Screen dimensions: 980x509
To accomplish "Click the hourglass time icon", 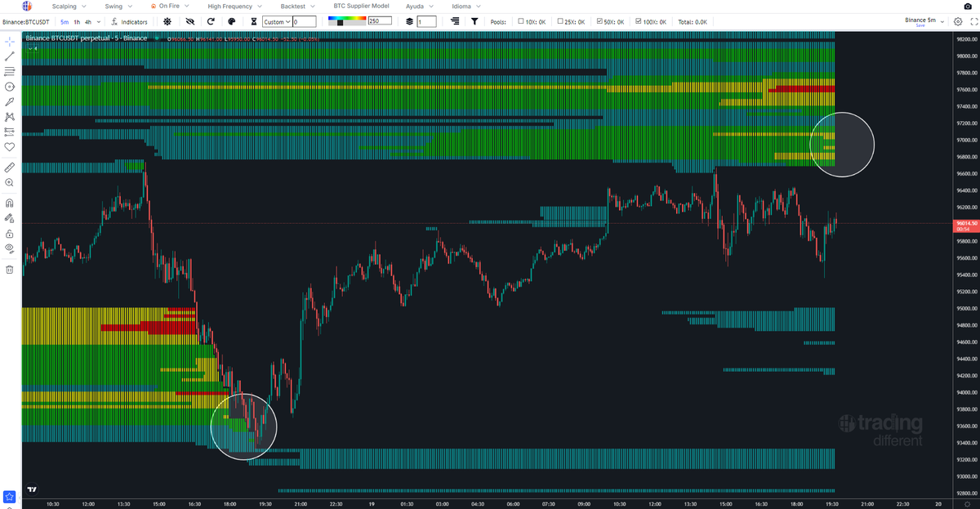I will [254, 21].
